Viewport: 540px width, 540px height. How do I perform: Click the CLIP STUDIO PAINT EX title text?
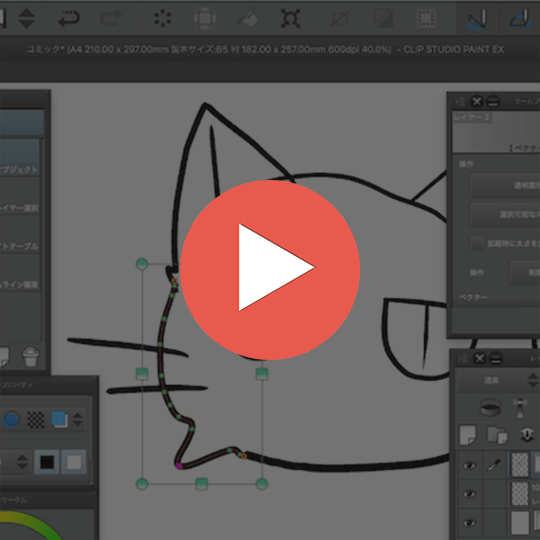coord(454,50)
